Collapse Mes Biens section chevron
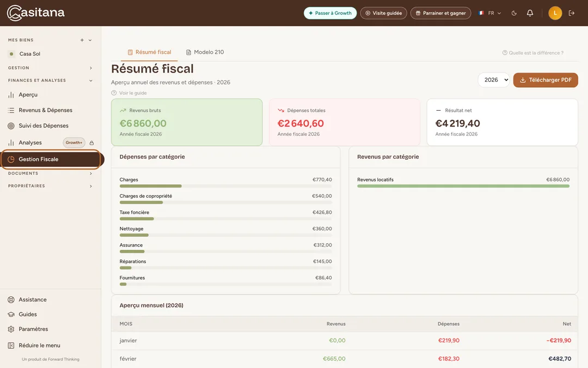Viewport: 588px width, 368px height. point(90,40)
